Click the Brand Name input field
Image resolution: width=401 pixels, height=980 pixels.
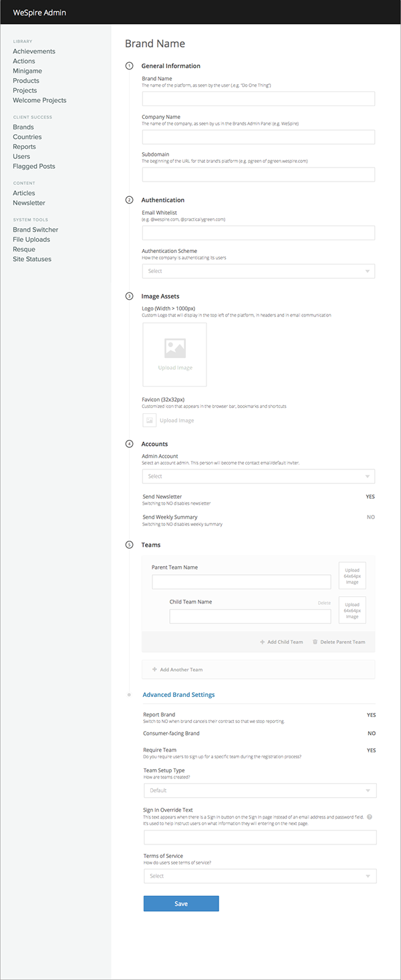tap(259, 99)
